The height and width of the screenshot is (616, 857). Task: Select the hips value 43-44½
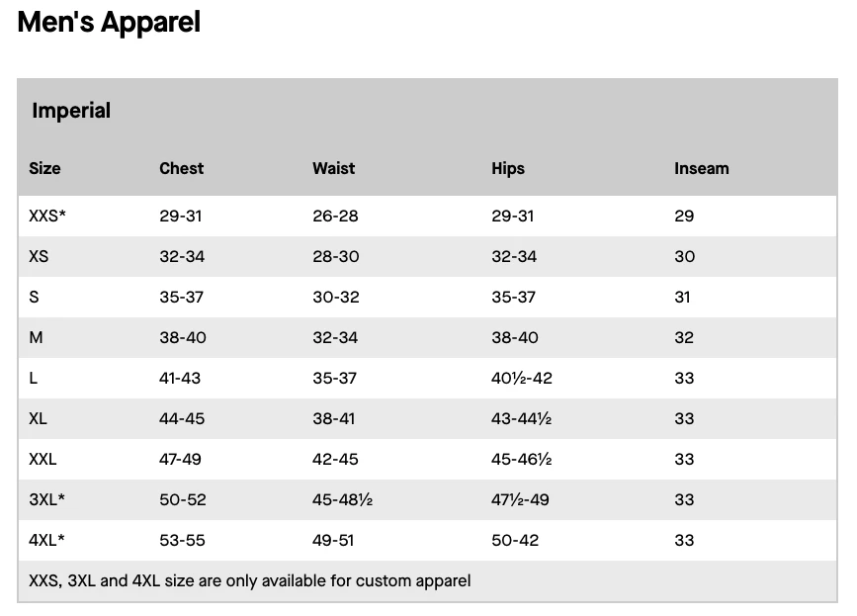(521, 418)
